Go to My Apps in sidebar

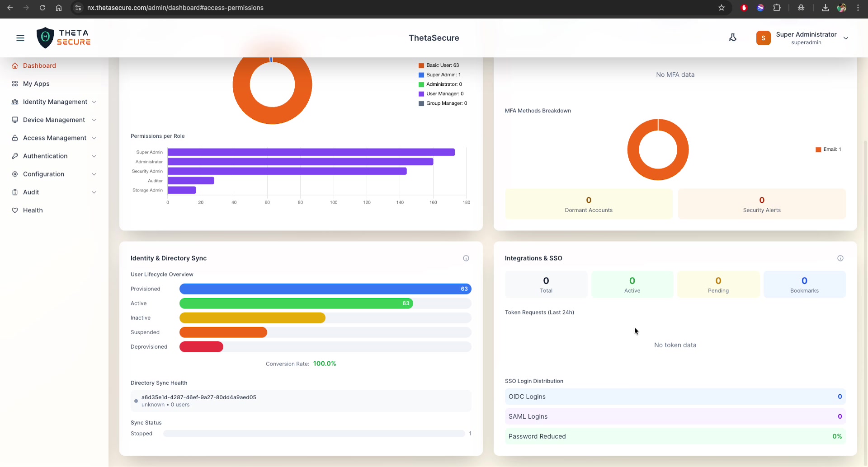point(36,84)
